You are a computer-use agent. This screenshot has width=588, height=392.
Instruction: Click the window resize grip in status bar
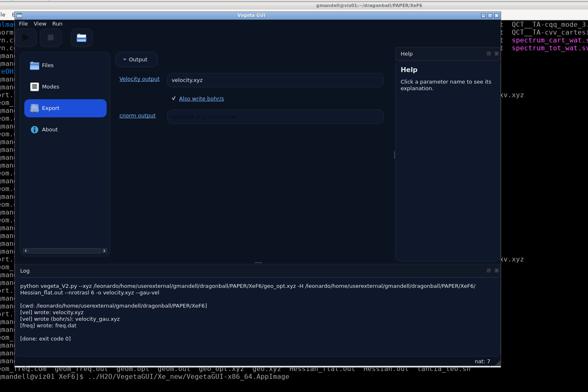tap(498, 362)
